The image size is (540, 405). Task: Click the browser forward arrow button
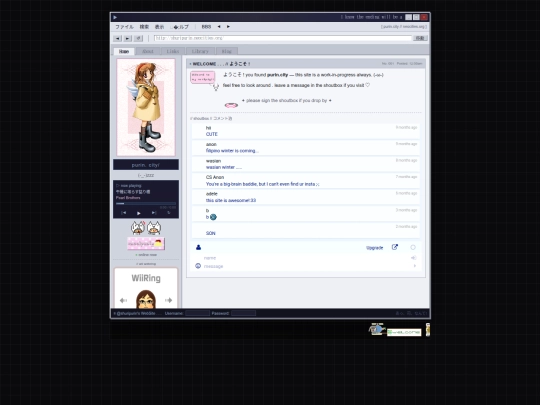pyautogui.click(x=127, y=38)
